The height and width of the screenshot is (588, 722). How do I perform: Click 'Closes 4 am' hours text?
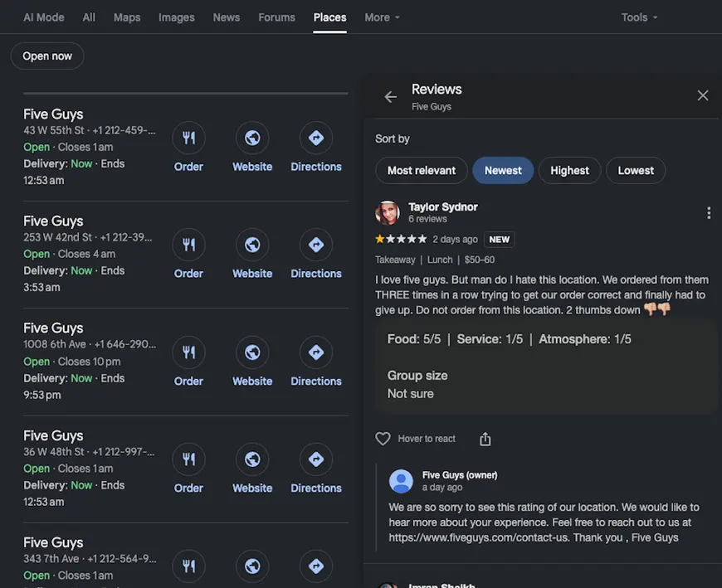(x=86, y=254)
